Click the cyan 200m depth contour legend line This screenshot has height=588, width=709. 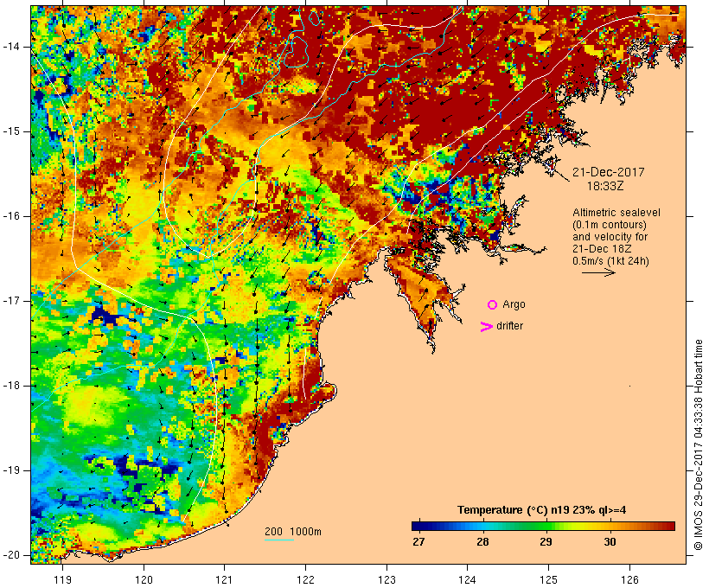point(279,540)
